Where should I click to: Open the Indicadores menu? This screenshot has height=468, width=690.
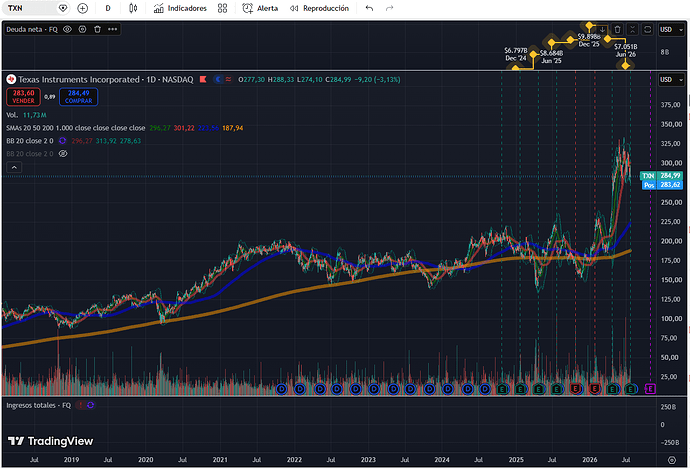click(180, 8)
